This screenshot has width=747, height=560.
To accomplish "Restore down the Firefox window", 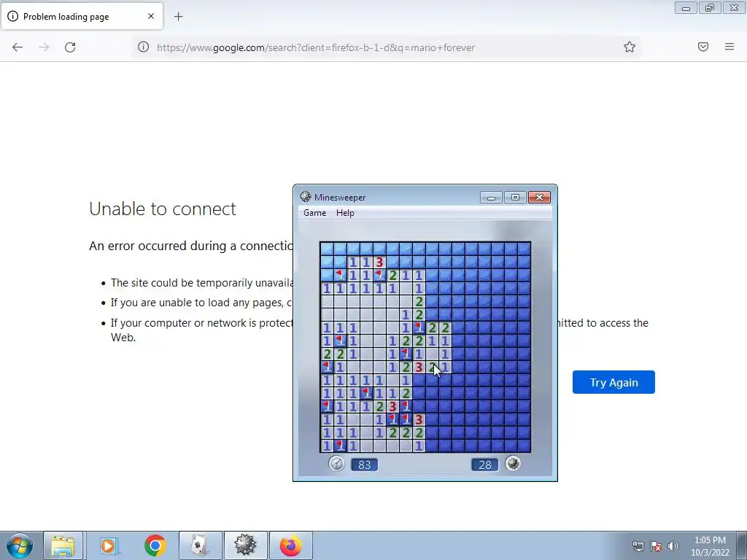I will [x=710, y=7].
